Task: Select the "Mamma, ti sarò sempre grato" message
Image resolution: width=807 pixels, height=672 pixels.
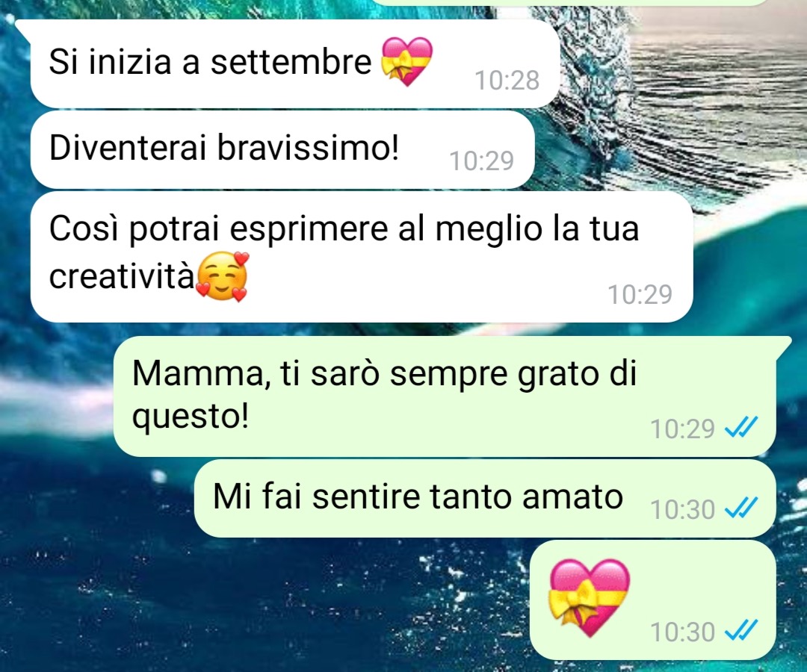Action: tap(445, 396)
